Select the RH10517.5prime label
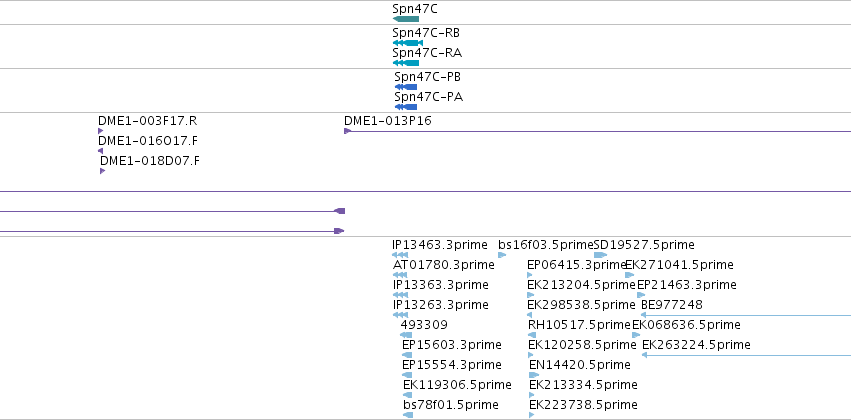Image resolution: width=851 pixels, height=420 pixels. point(579,324)
